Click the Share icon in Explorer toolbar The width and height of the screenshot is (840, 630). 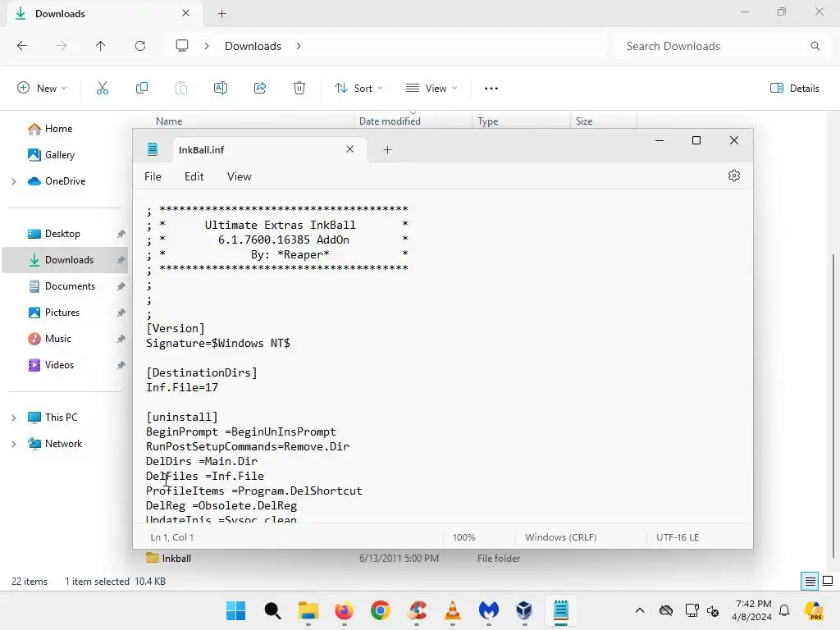click(x=260, y=89)
